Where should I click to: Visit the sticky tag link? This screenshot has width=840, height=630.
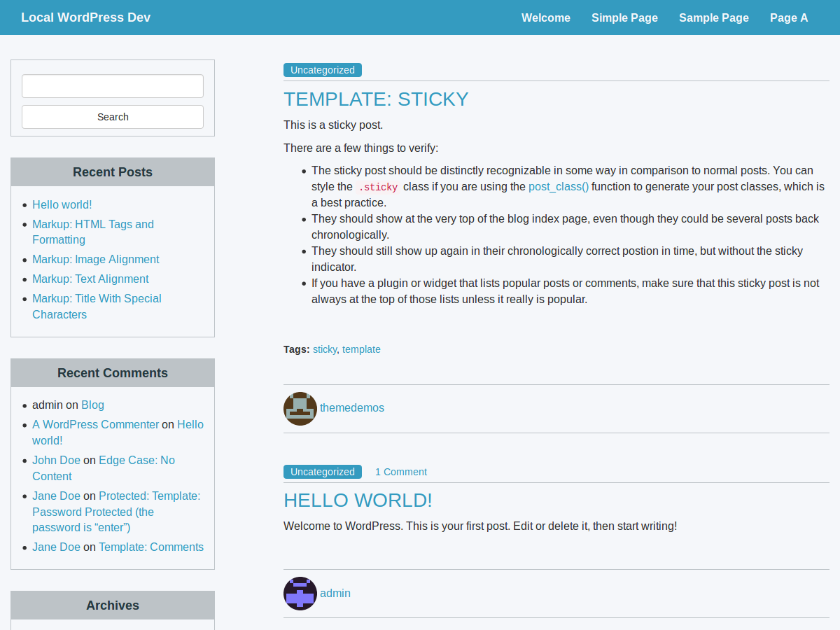(x=324, y=349)
